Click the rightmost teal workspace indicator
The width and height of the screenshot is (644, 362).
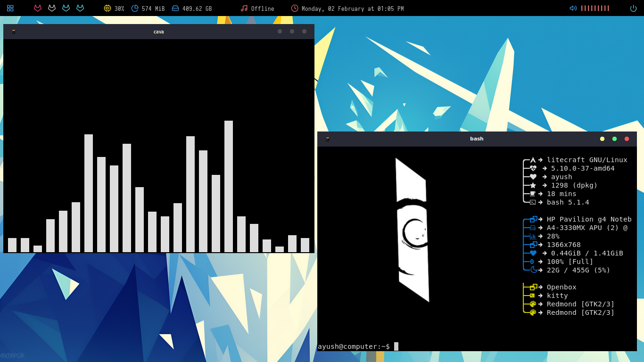[80, 8]
